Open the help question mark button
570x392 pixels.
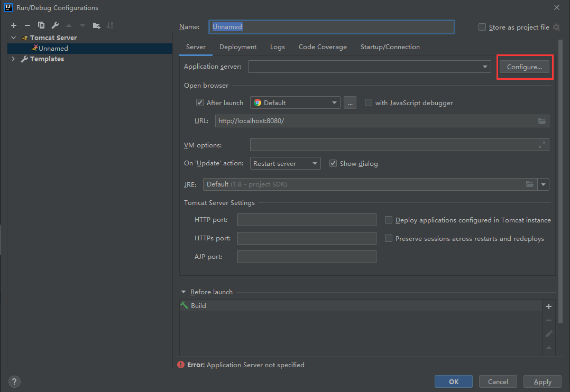(14, 382)
